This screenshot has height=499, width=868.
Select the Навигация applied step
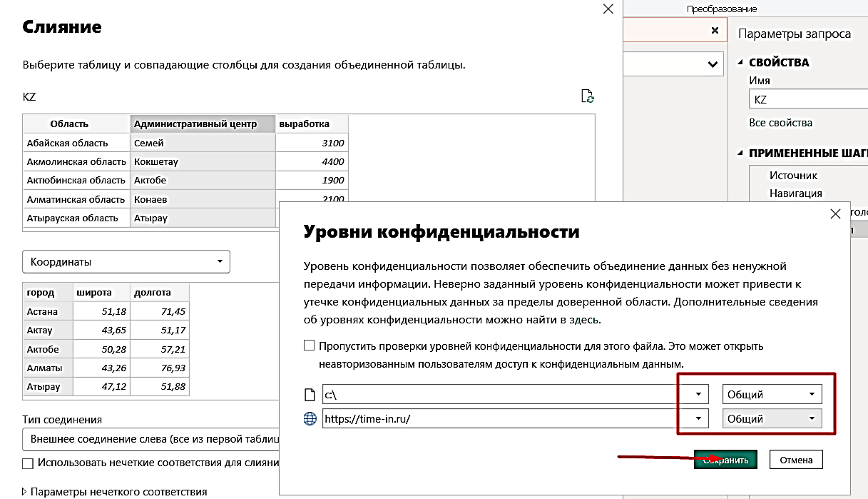click(x=795, y=193)
